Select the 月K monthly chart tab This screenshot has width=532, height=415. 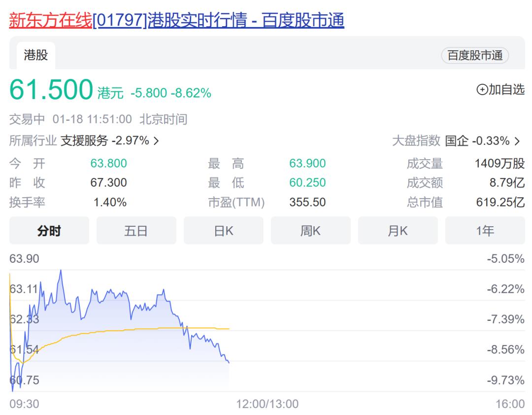pyautogui.click(x=397, y=230)
